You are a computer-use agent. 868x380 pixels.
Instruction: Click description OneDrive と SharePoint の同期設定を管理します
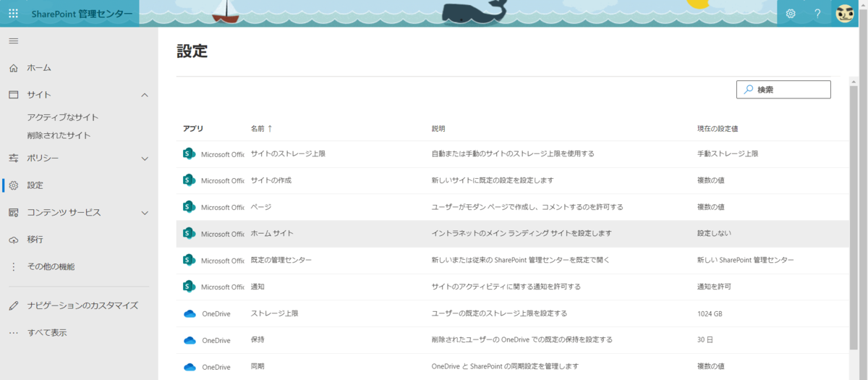pos(505,367)
